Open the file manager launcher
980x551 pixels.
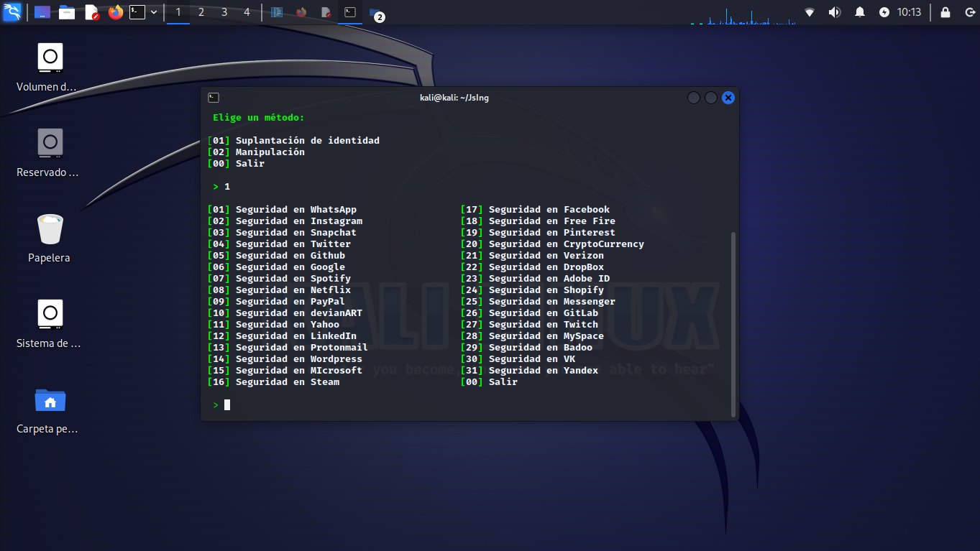tap(67, 12)
